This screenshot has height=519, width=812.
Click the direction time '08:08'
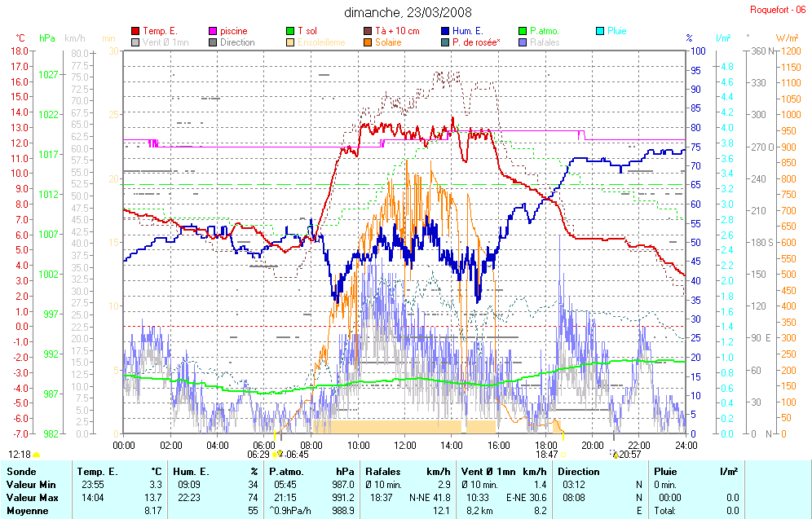573,498
